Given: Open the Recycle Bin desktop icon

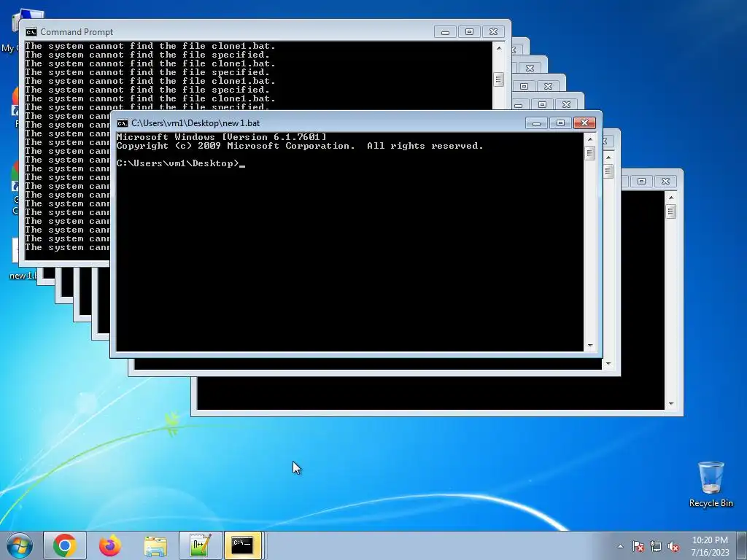Looking at the screenshot, I should (711, 484).
